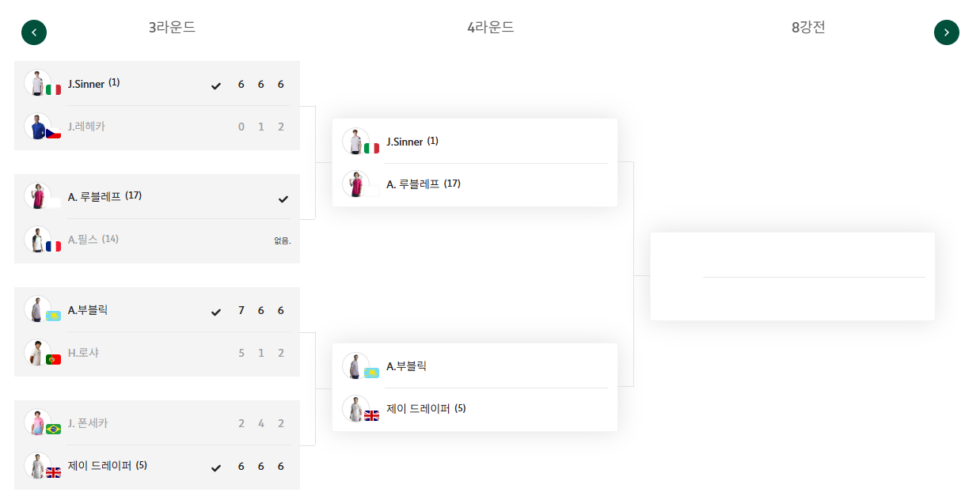980x496 pixels.
Task: Advance the bracket with the right chevron
Action: (946, 32)
